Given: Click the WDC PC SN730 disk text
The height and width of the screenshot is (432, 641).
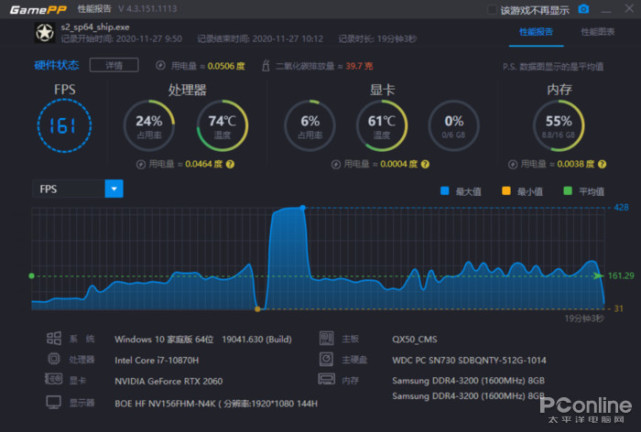Looking at the screenshot, I should (x=469, y=360).
